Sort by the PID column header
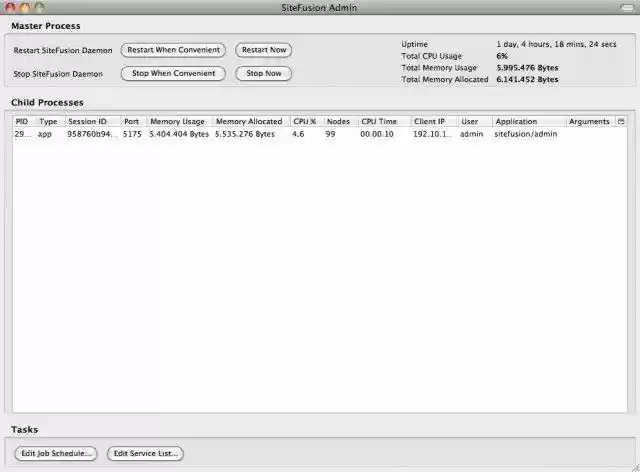The height and width of the screenshot is (472, 640). coord(22,121)
